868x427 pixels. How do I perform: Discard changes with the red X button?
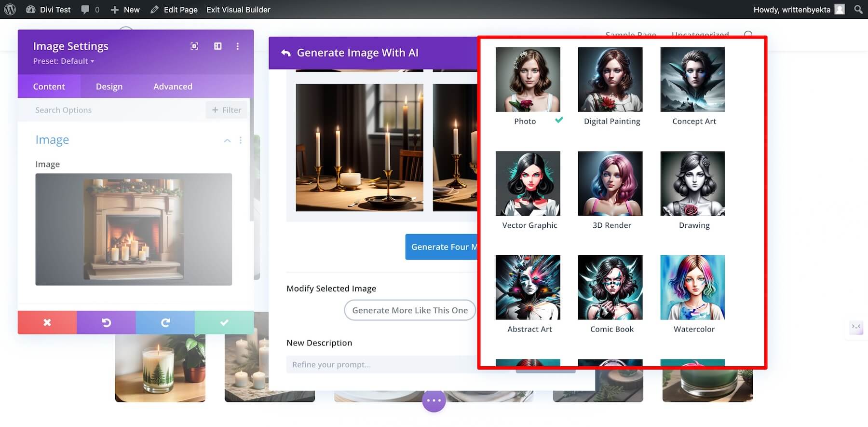[x=47, y=322]
